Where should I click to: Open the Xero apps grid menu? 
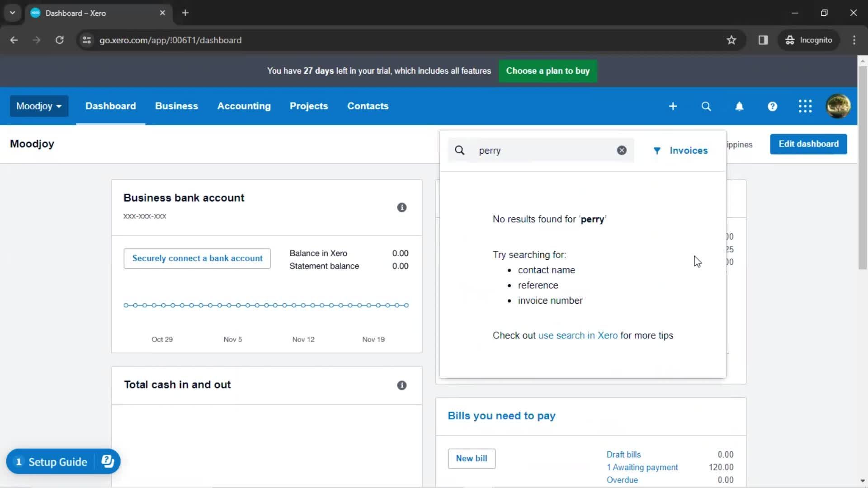pyautogui.click(x=805, y=106)
